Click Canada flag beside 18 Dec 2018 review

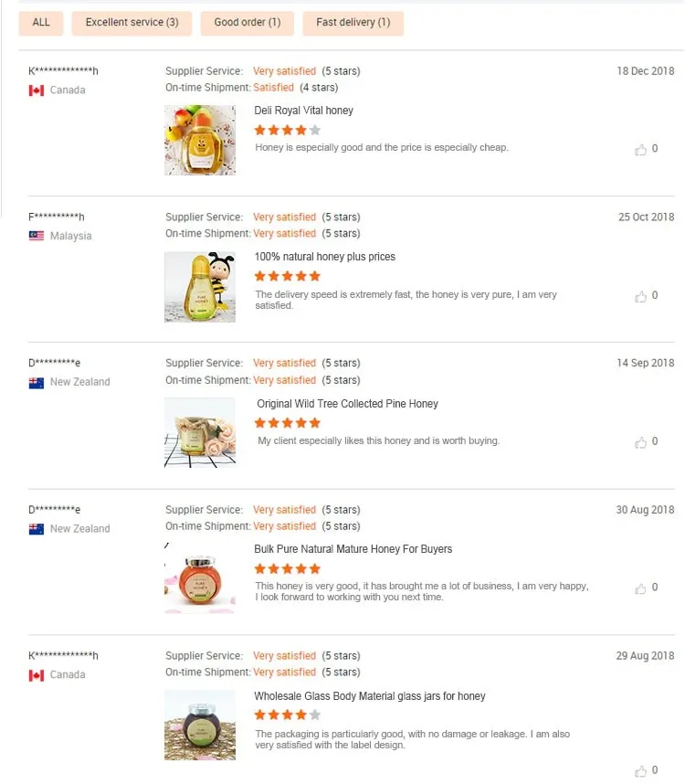click(37, 90)
